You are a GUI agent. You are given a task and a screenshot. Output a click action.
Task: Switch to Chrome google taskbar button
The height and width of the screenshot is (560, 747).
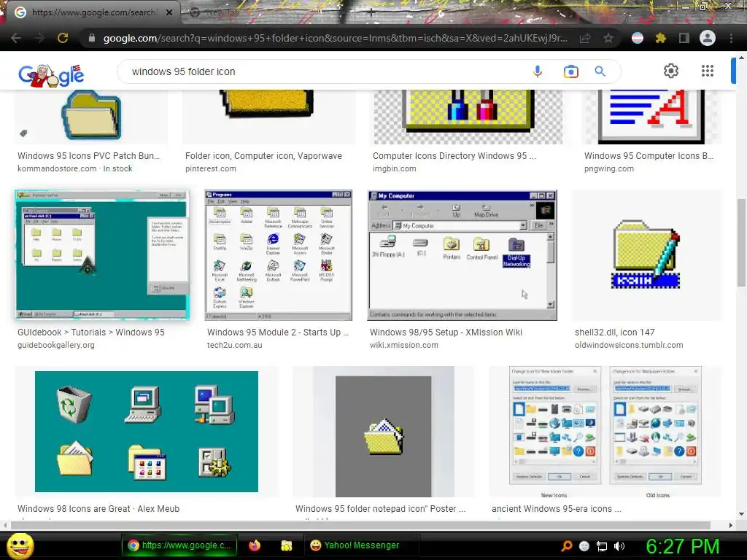tap(179, 545)
